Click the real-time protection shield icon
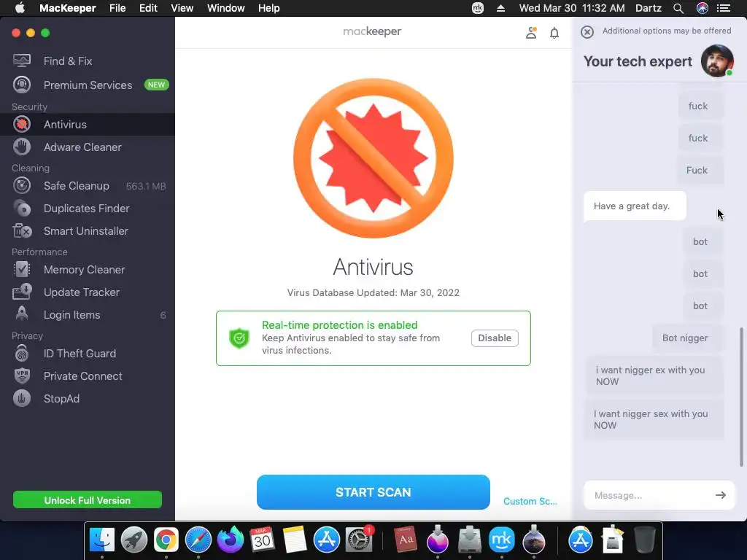This screenshot has width=747, height=560. pos(239,338)
